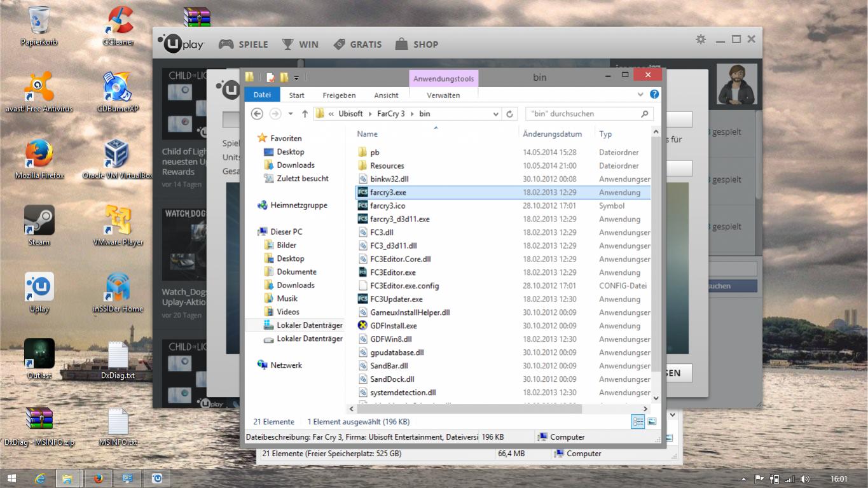The image size is (868, 488).
Task: Open the Papierkorb recycle bin desktop icon
Action: [39, 25]
